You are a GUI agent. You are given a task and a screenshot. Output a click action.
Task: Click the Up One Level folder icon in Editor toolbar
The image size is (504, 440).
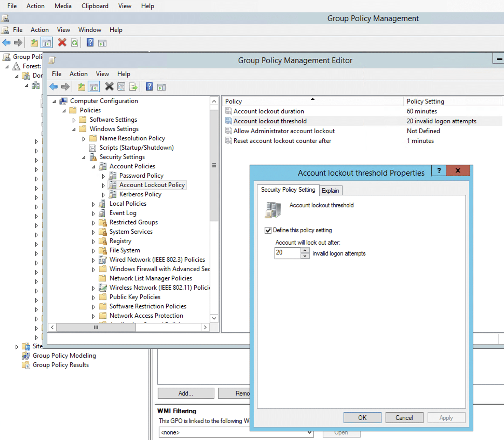[x=81, y=87]
